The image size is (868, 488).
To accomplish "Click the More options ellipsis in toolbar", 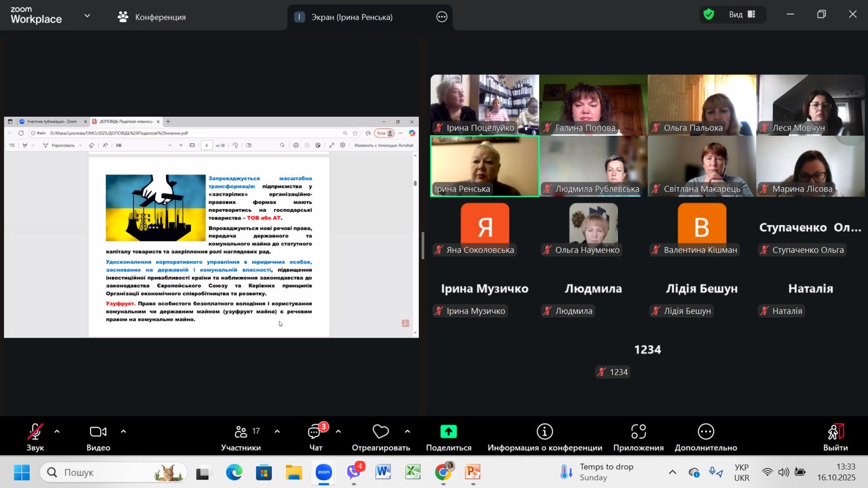I will [705, 436].
